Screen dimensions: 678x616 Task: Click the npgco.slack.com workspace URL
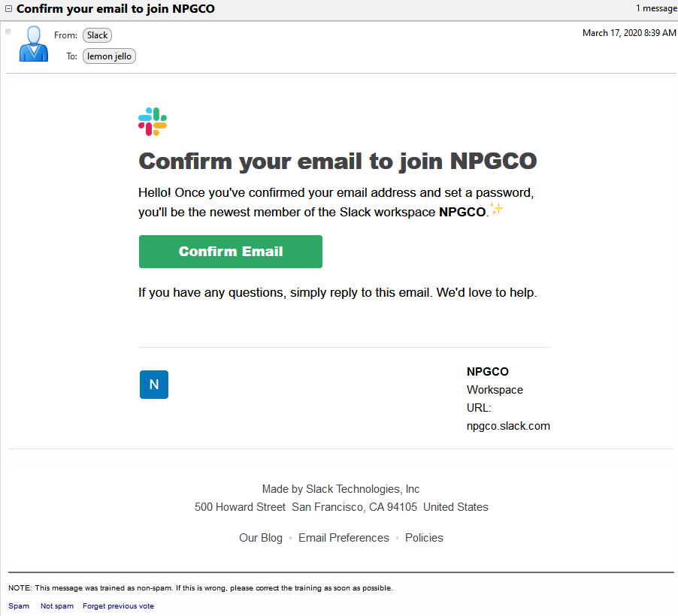pyautogui.click(x=508, y=426)
